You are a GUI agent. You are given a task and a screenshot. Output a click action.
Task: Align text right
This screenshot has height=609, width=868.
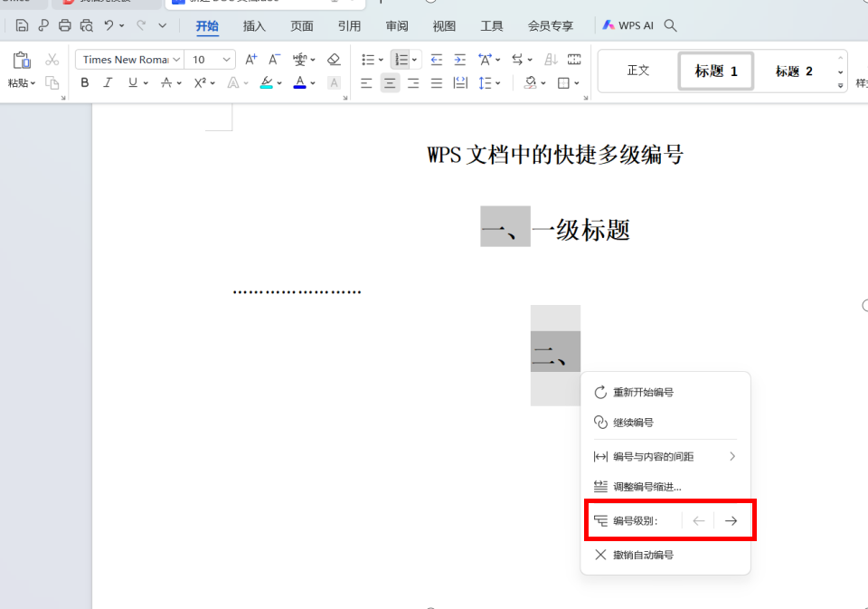point(413,83)
